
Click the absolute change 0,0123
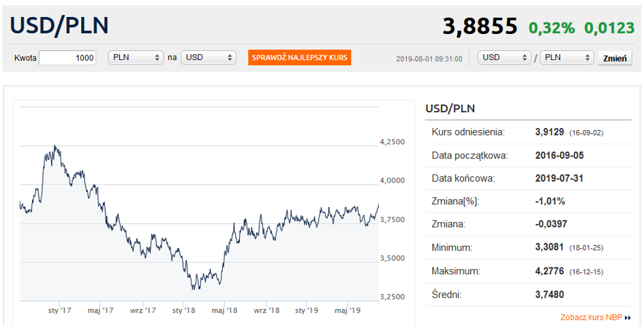pyautogui.click(x=609, y=28)
